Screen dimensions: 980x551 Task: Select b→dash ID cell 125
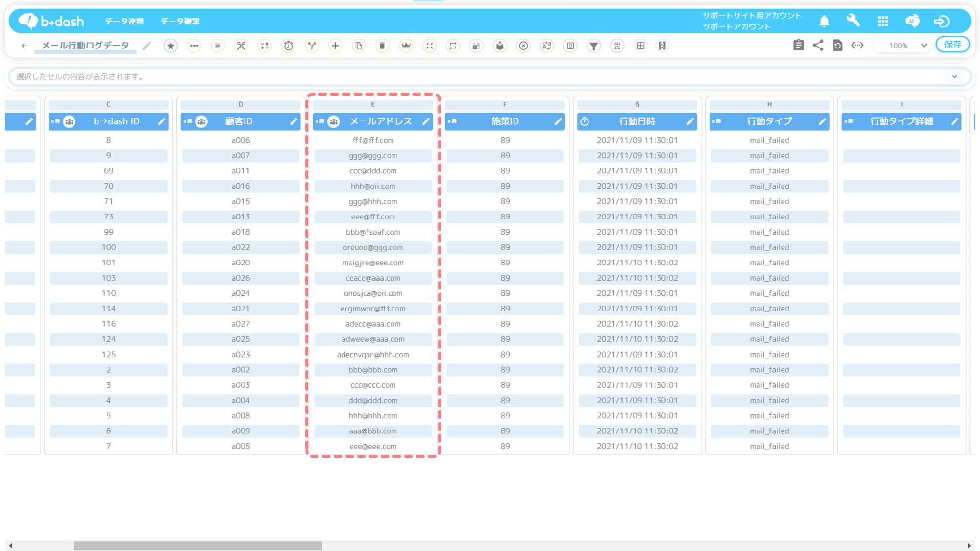tap(108, 355)
